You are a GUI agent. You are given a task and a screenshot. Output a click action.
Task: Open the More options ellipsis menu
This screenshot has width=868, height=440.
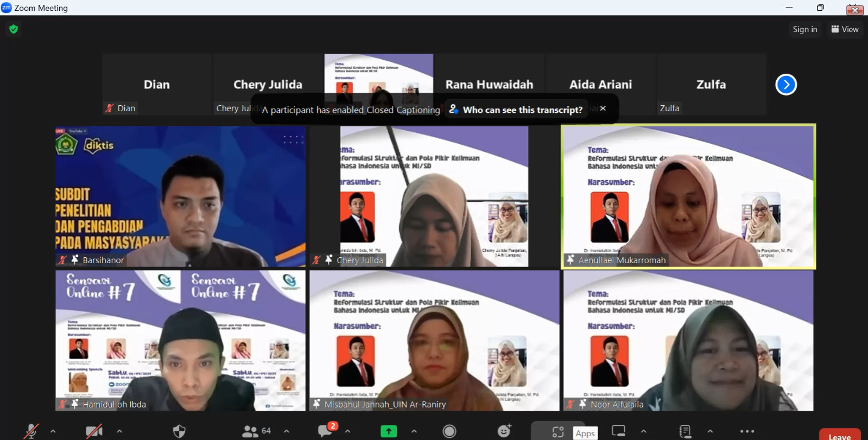[747, 431]
